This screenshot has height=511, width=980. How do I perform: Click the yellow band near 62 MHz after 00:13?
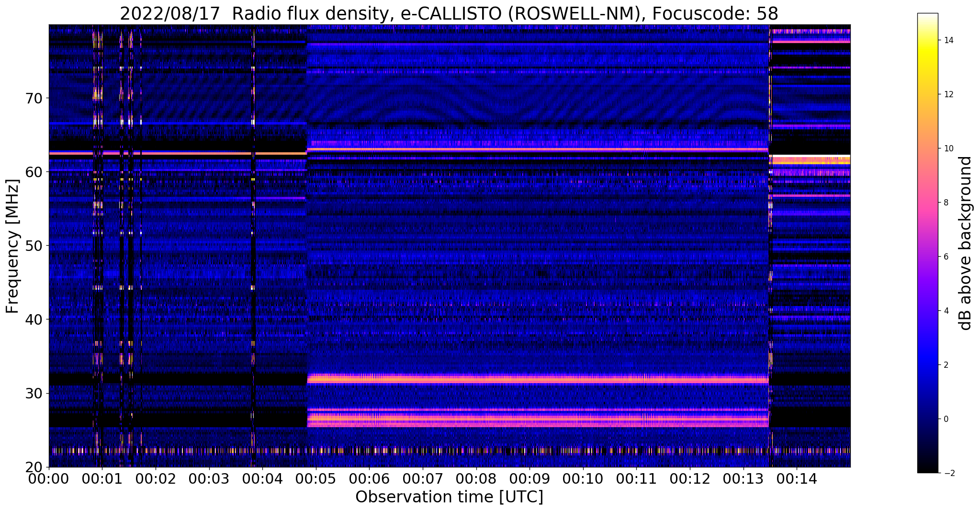pos(810,160)
